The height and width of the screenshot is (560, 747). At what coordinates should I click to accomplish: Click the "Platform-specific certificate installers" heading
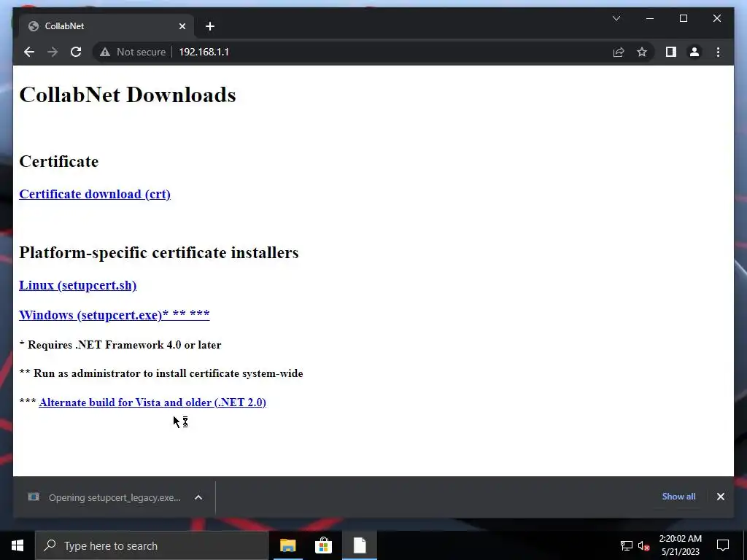(x=158, y=252)
